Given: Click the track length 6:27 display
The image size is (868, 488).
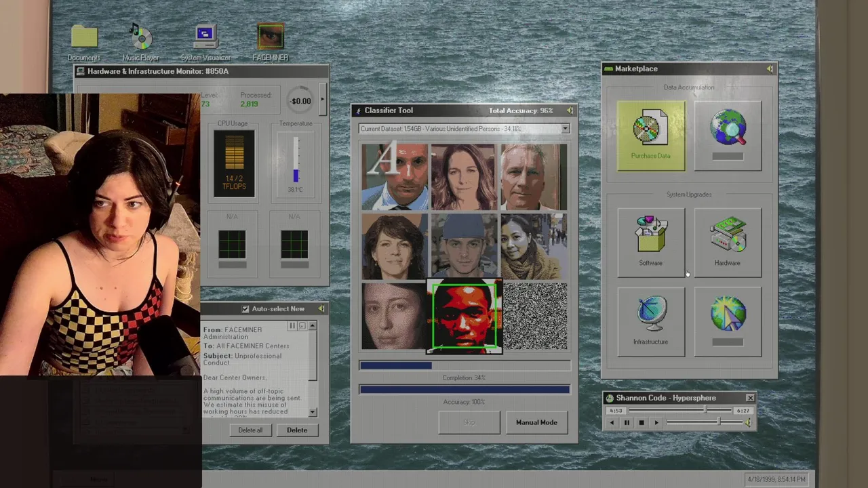Looking at the screenshot, I should 743,411.
